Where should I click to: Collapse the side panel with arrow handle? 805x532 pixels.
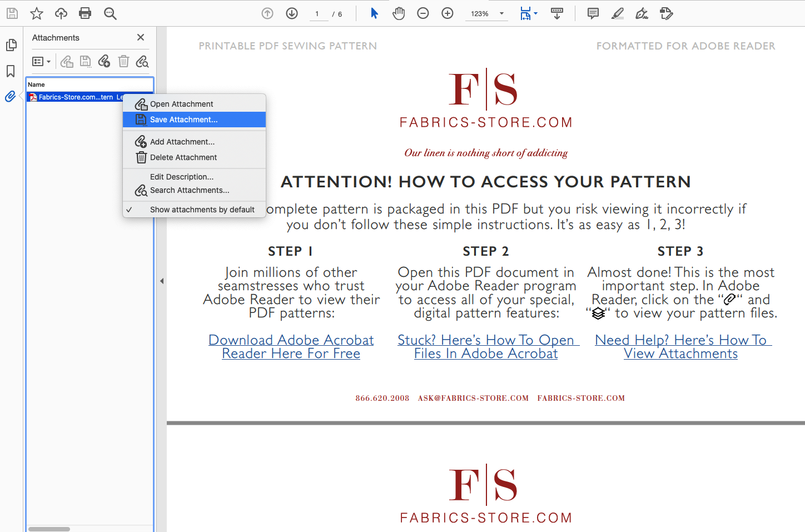coord(162,281)
